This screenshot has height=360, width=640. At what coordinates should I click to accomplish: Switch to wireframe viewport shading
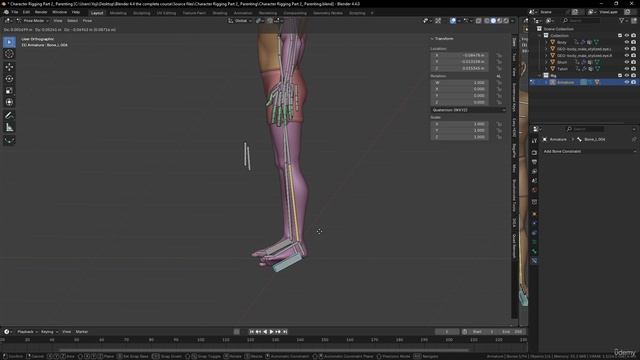tap(487, 20)
